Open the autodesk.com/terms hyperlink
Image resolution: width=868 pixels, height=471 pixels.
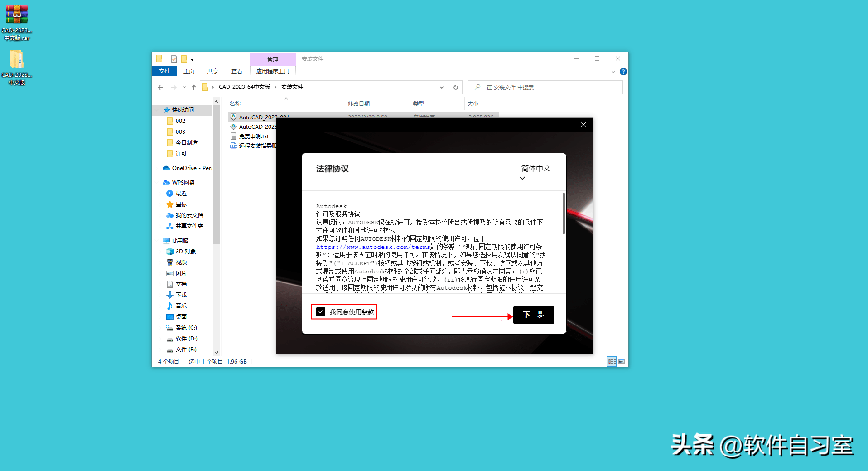point(373,247)
